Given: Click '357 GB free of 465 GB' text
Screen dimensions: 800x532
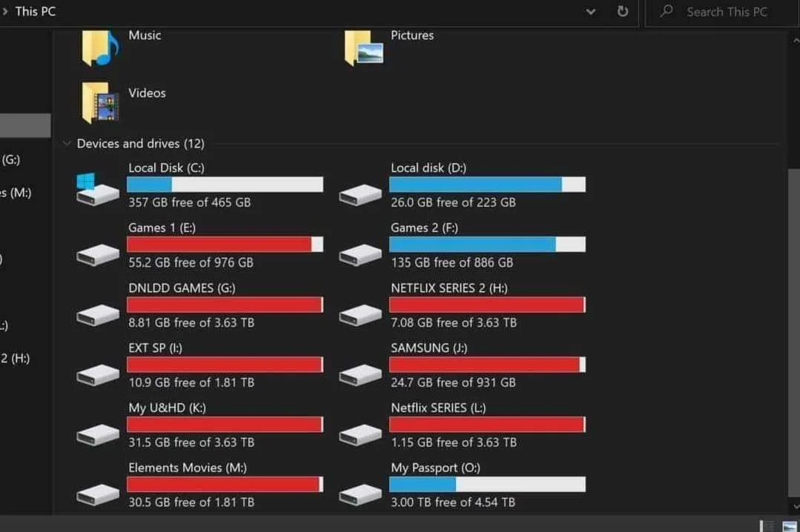Looking at the screenshot, I should click(190, 202).
